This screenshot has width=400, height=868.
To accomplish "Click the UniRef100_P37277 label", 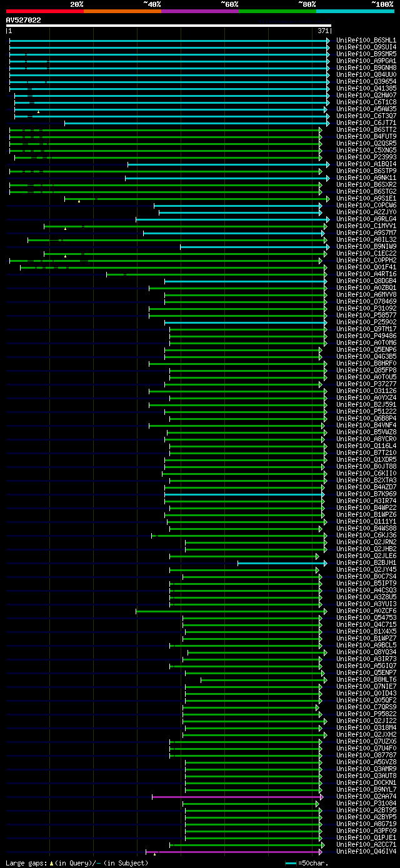I will point(366,384).
